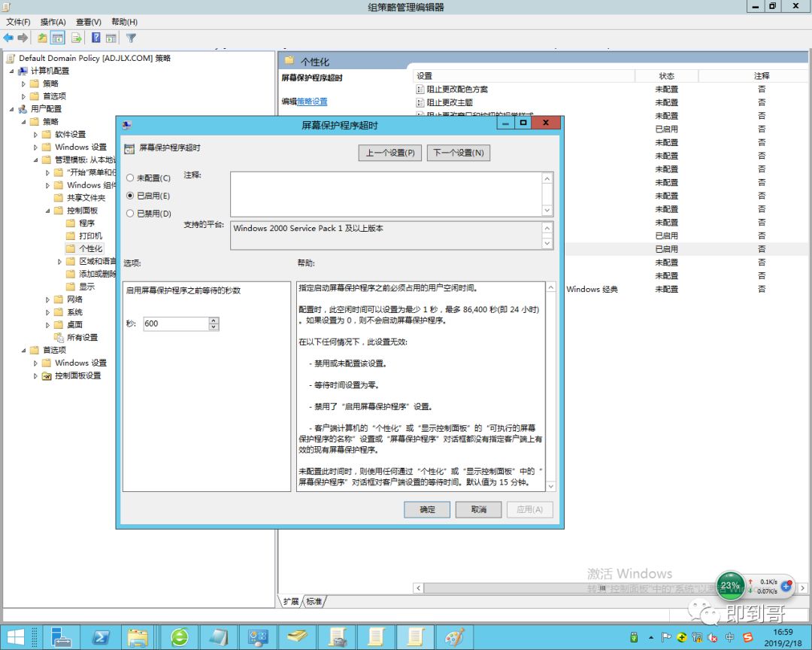812x650 pixels.
Task: Click the 设置 column header
Action: (524, 76)
